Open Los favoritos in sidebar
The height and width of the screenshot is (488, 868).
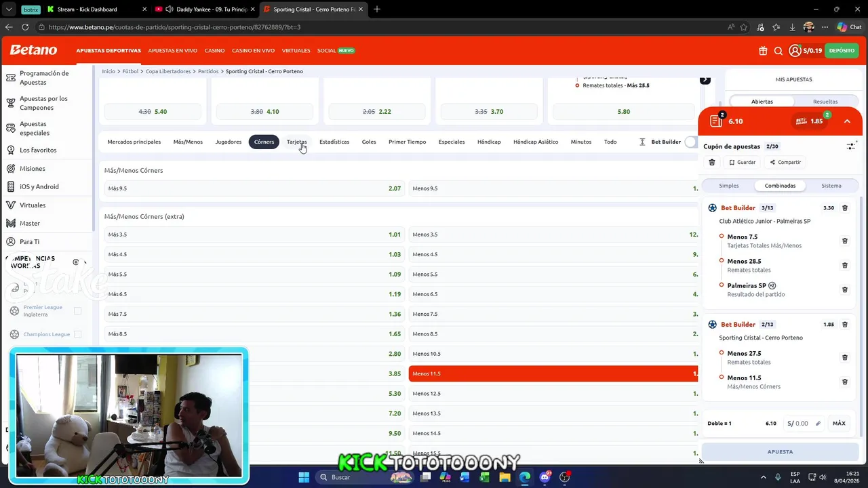(38, 150)
